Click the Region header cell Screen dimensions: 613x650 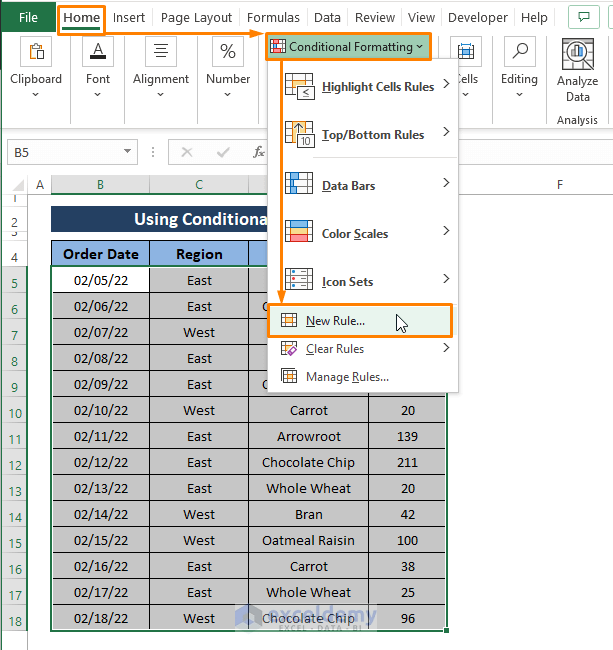pos(199,254)
